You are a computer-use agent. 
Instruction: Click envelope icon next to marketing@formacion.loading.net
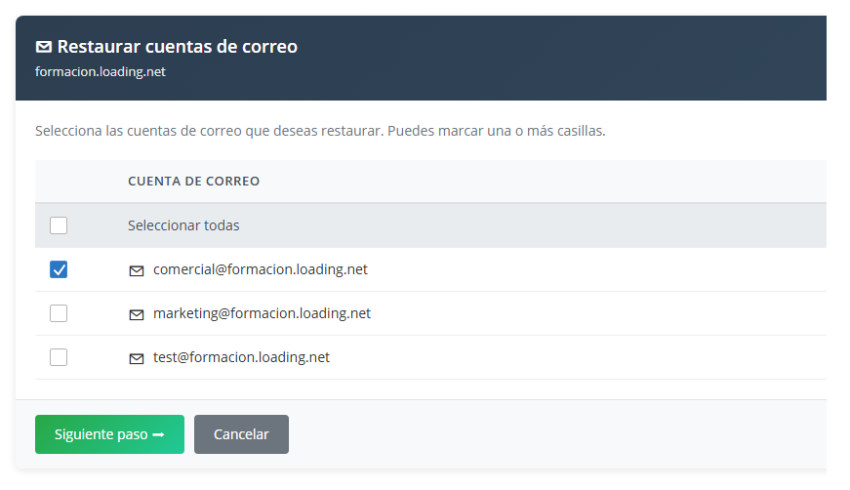pos(137,314)
